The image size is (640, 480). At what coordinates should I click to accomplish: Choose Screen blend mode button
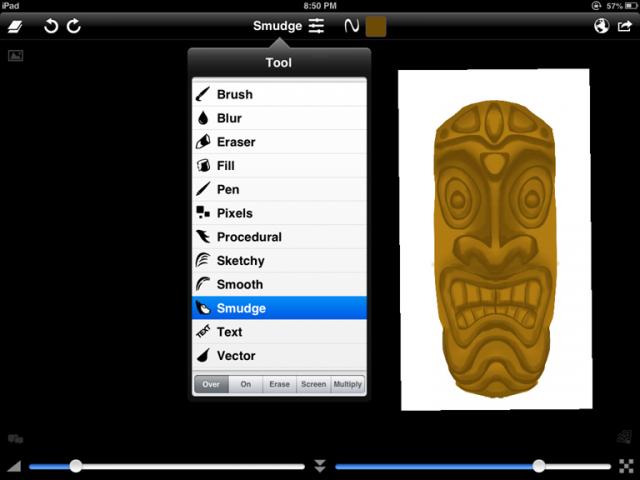(313, 384)
